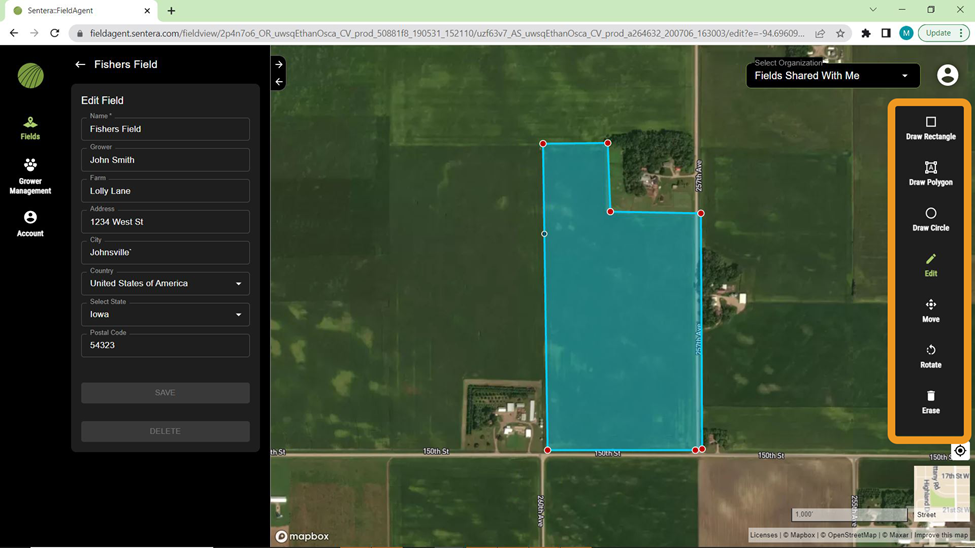Toggle the Street map style thumbnail

pyautogui.click(x=940, y=492)
